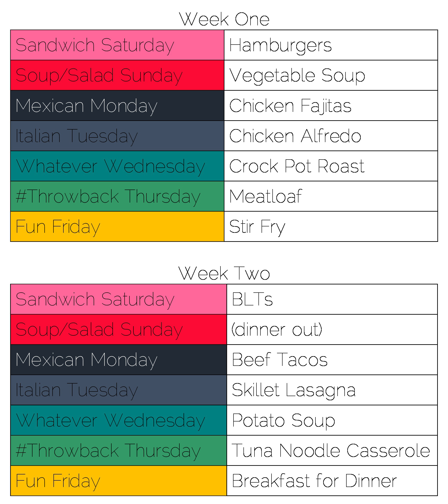Screen dimensions: 448x504
Task: Select the Vegetable Soup cell
Action: point(330,75)
